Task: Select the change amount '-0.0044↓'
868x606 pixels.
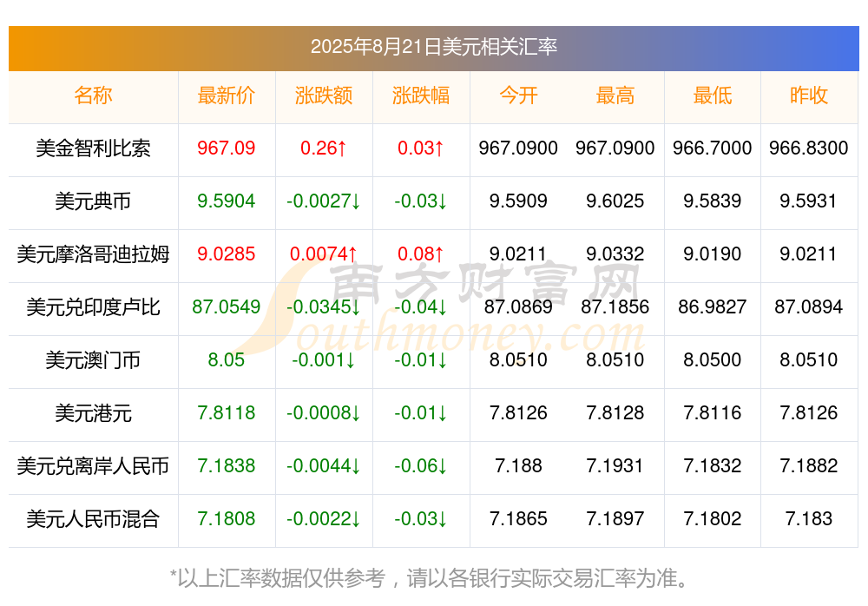Action: 323,466
